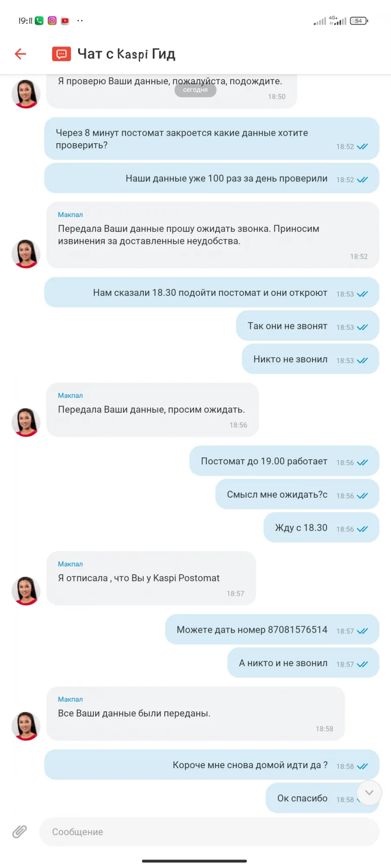Tap the battery indicator showing 54
The width and height of the screenshot is (391, 868).
click(x=359, y=21)
